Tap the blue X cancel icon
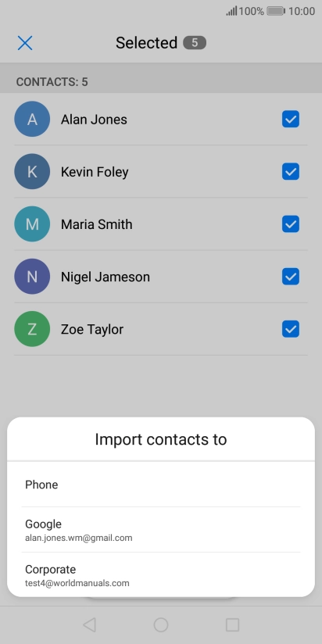The height and width of the screenshot is (644, 322). [x=25, y=43]
